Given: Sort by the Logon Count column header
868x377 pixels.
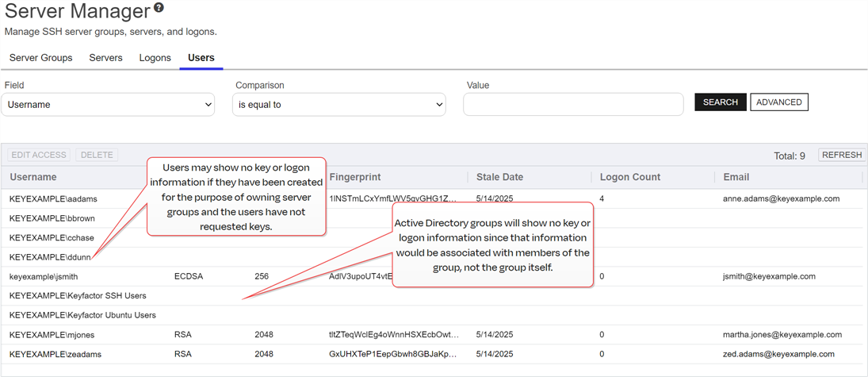Looking at the screenshot, I should pyautogui.click(x=630, y=177).
